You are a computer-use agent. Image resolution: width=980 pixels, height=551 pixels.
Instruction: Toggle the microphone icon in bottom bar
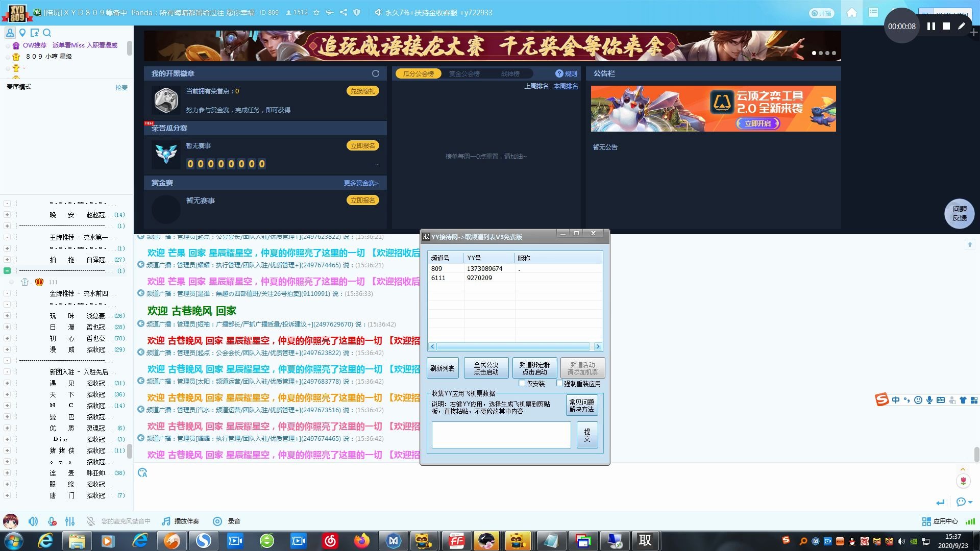coord(52,521)
